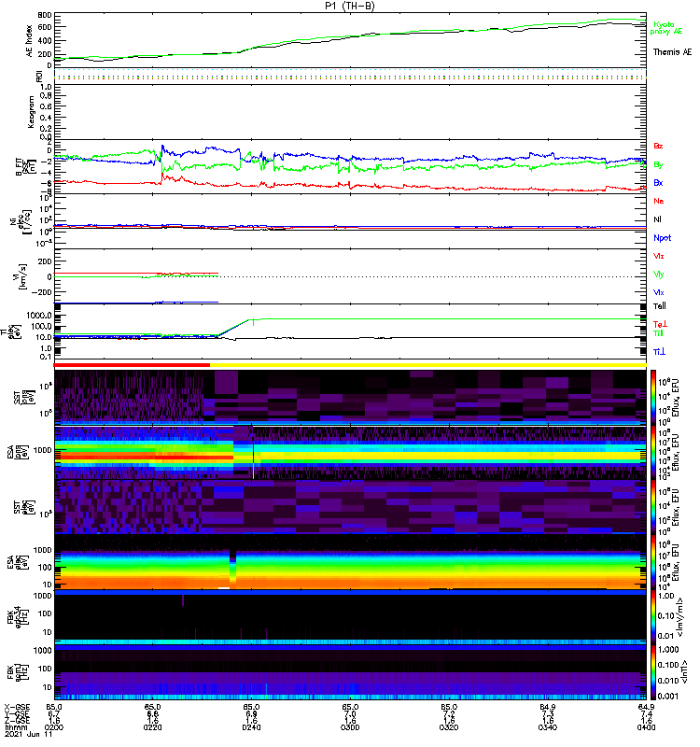Click the green Viy velocity legend label
Image resolution: width=700 pixels, height=747 pixels.
[x=658, y=275]
